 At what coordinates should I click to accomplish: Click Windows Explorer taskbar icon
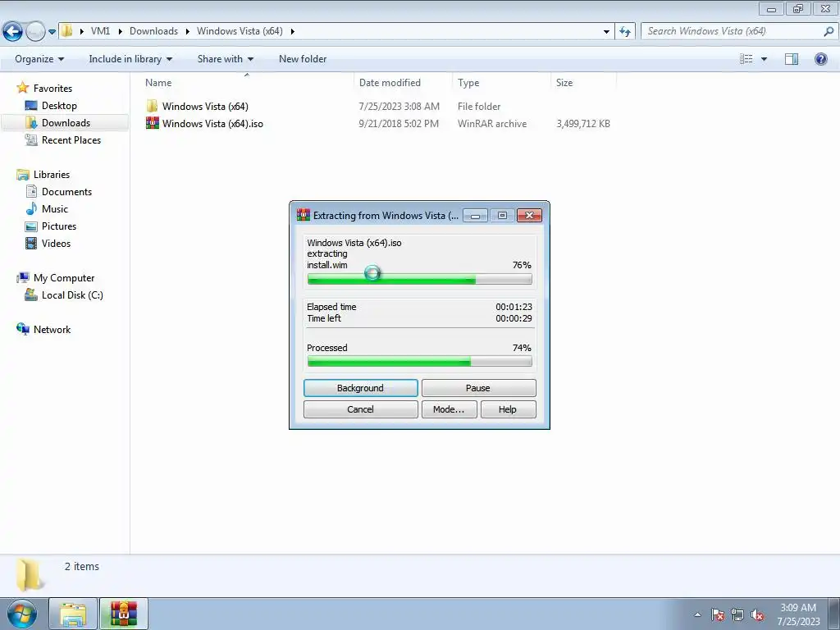pos(73,614)
